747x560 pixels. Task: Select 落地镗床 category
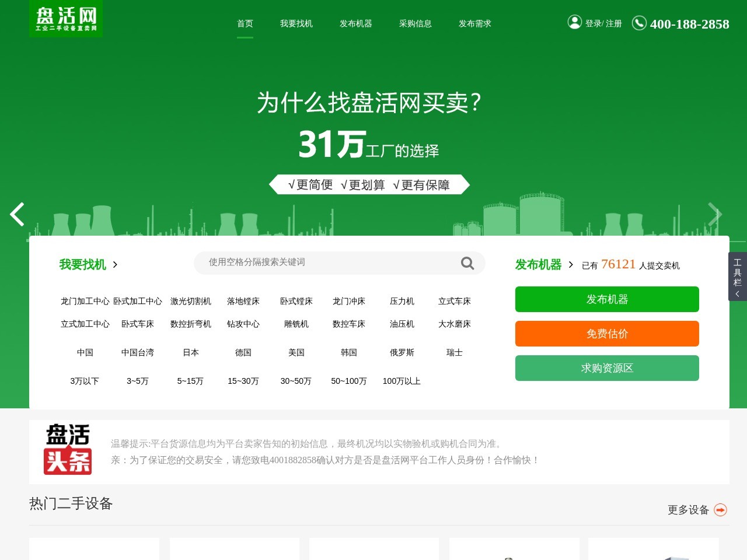coord(243,302)
